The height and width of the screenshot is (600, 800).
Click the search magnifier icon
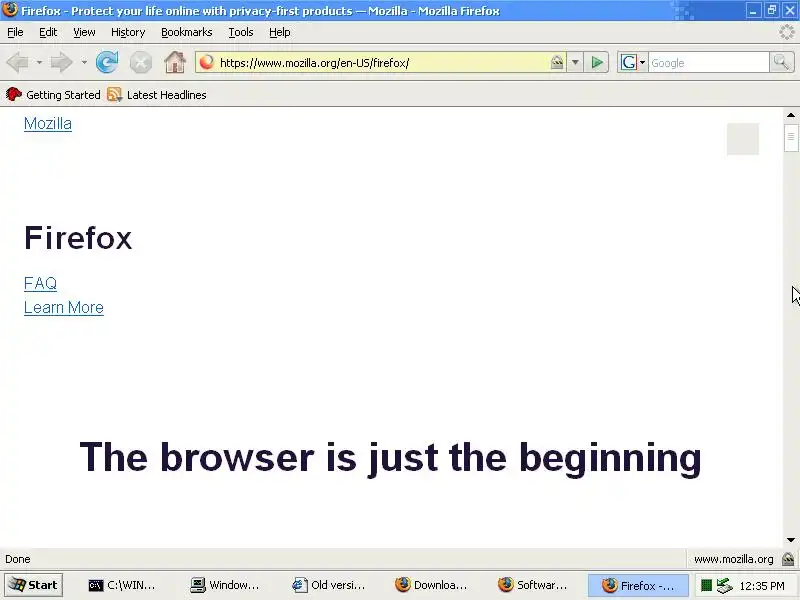point(781,62)
